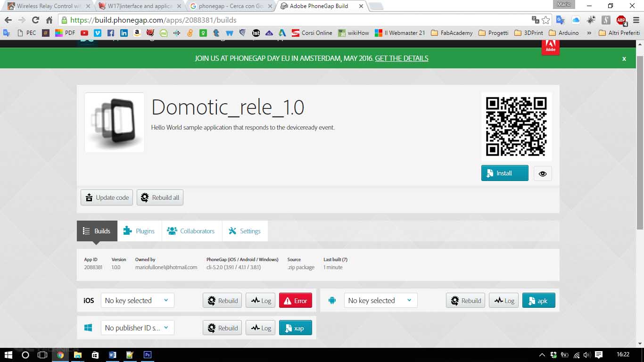Select the Builds tab
Screen dimensions: 644x362
97,231
